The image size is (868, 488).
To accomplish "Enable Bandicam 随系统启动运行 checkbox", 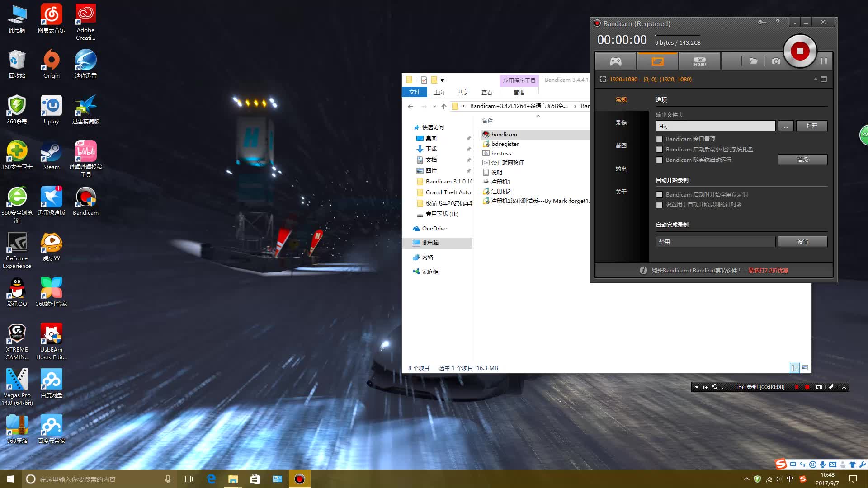I will 659,160.
